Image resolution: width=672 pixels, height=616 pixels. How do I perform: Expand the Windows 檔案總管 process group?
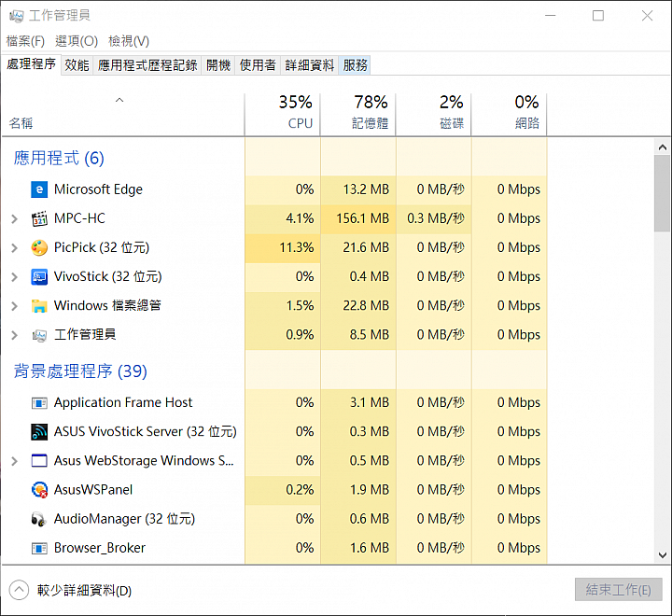pyautogui.click(x=14, y=306)
